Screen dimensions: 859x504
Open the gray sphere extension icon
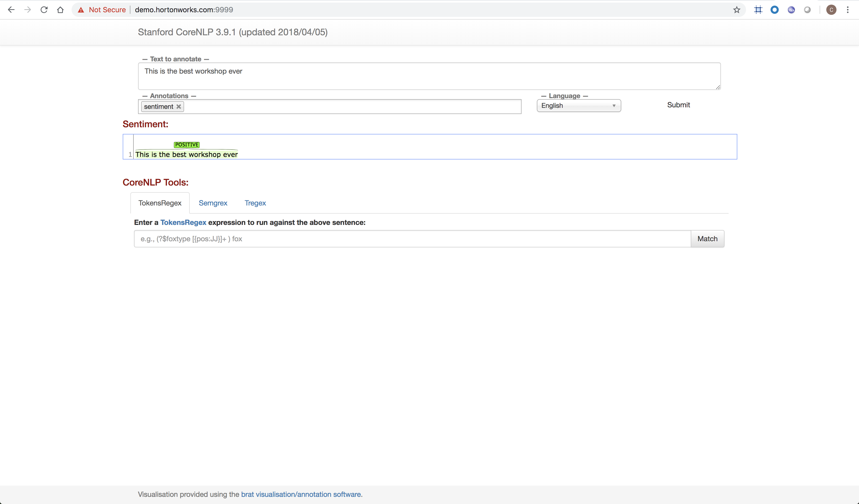tap(807, 10)
